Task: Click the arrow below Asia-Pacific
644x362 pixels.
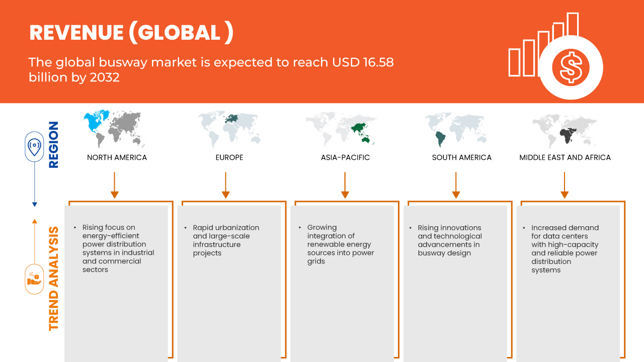Action: (345, 185)
